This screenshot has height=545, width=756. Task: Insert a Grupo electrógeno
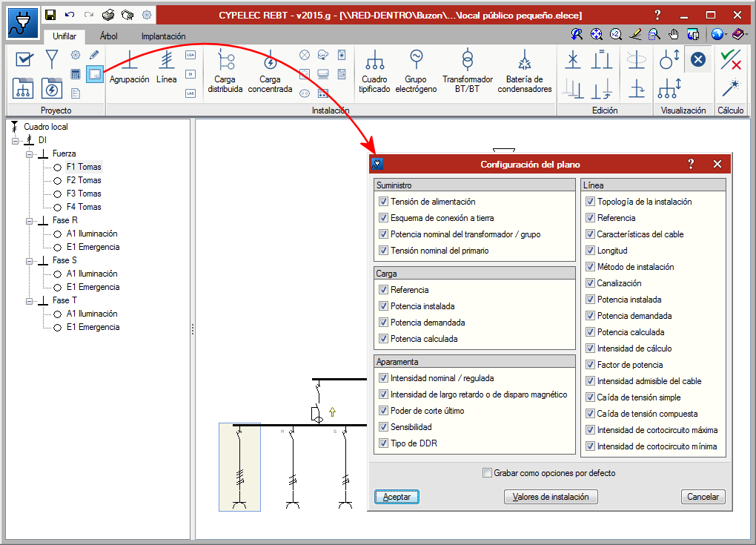(x=416, y=71)
